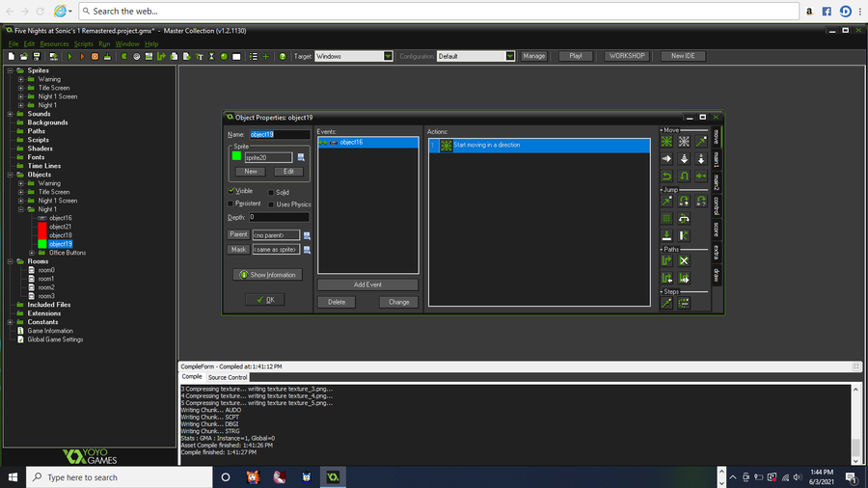Run in debug mode with the orange play icon

pyautogui.click(x=82, y=57)
